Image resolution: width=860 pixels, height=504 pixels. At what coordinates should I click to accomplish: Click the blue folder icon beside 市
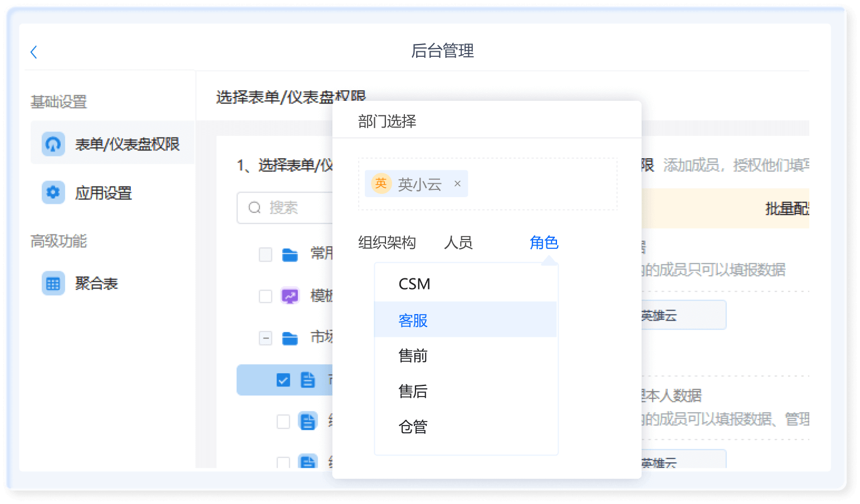coord(290,338)
